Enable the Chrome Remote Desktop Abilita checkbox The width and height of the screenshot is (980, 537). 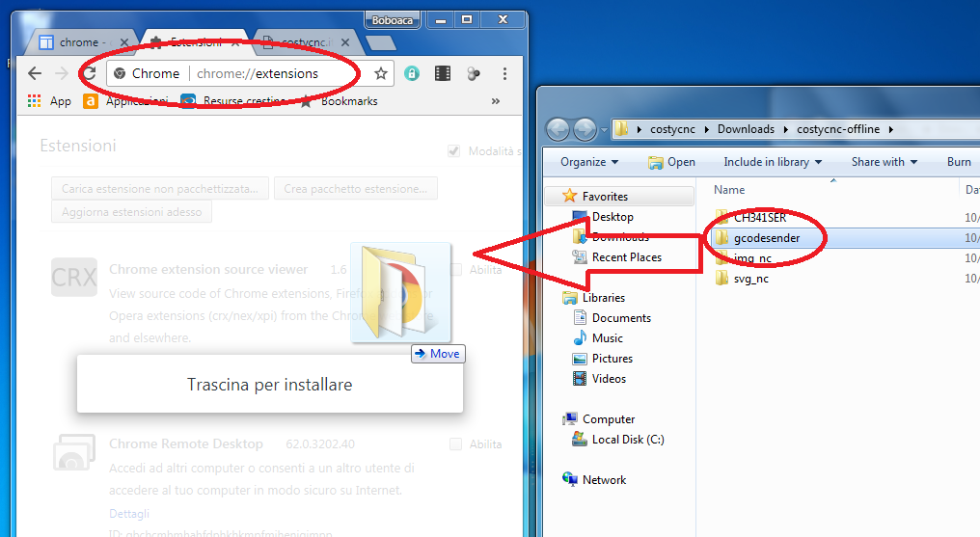[x=455, y=443]
